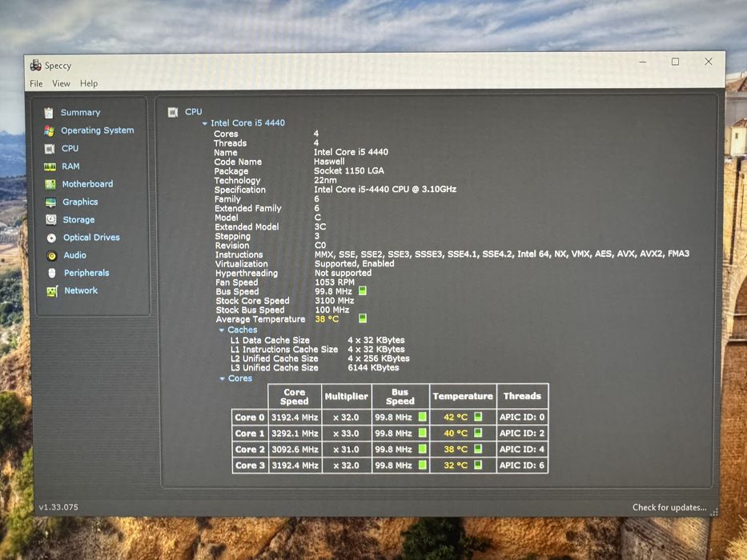Viewport: 747px width, 560px height.
Task: Show the Graphics section
Action: (x=80, y=202)
